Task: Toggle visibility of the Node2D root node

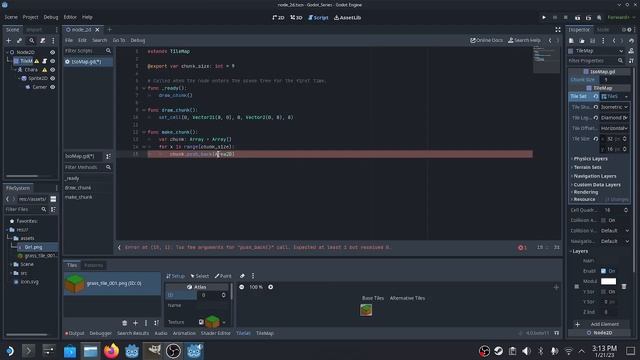Action: (x=53, y=52)
